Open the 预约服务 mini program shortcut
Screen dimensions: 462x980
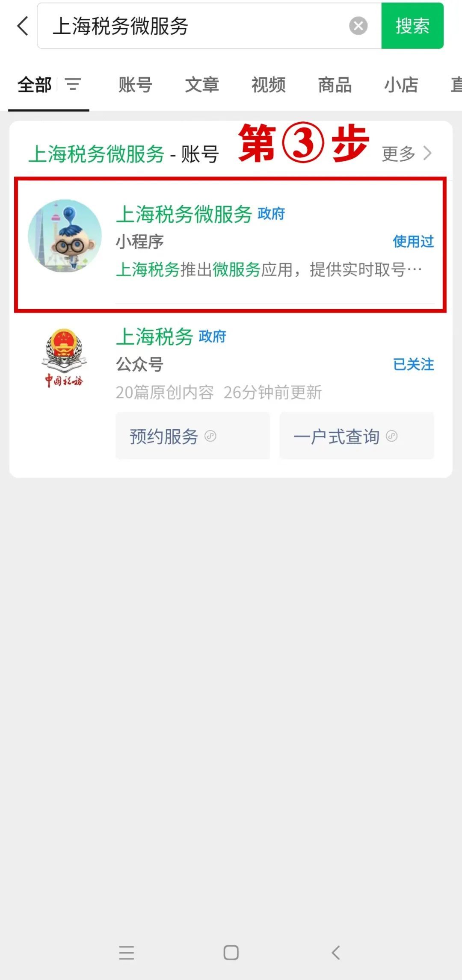coord(193,436)
